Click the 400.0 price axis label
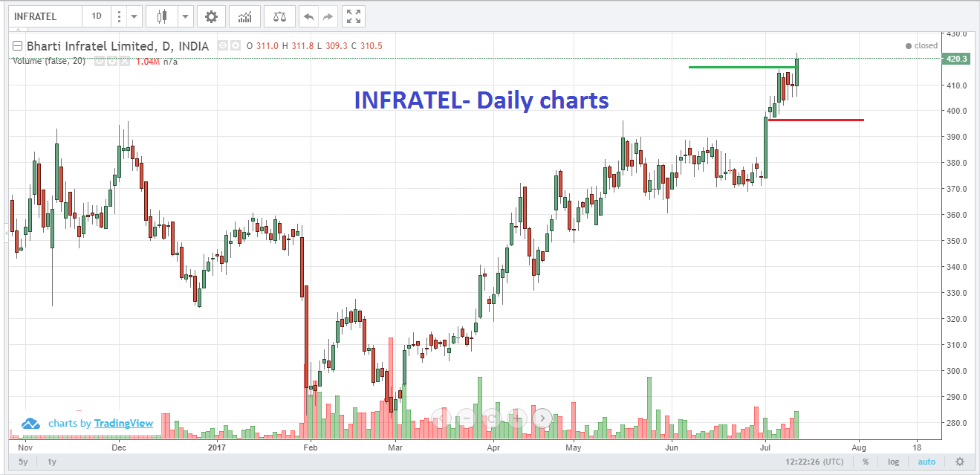The height and width of the screenshot is (475, 980). 956,111
